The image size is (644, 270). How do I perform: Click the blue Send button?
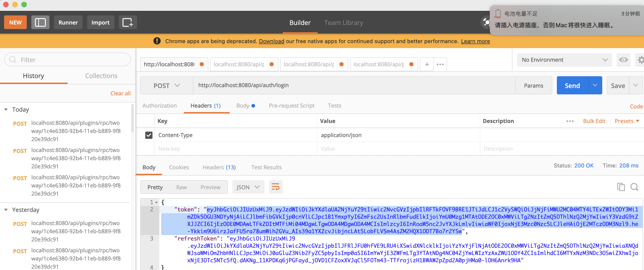pos(572,86)
